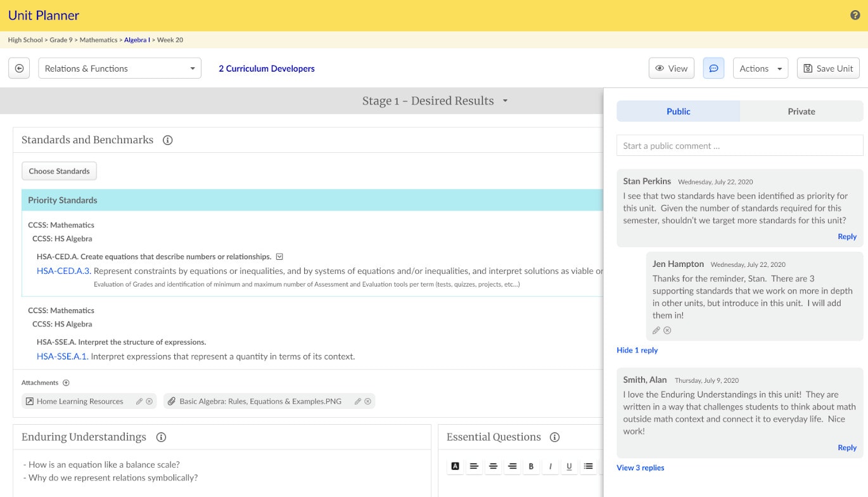Remove the Basic Algebra PNG attachment
The image size is (868, 497).
[367, 401]
